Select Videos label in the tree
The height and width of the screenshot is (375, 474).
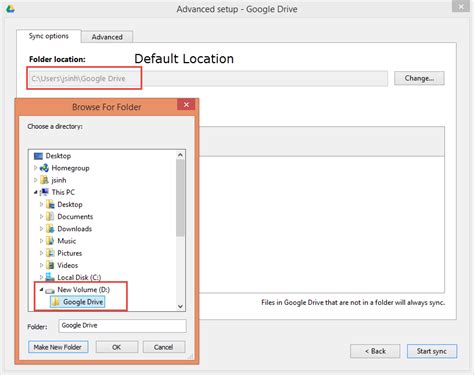68,265
